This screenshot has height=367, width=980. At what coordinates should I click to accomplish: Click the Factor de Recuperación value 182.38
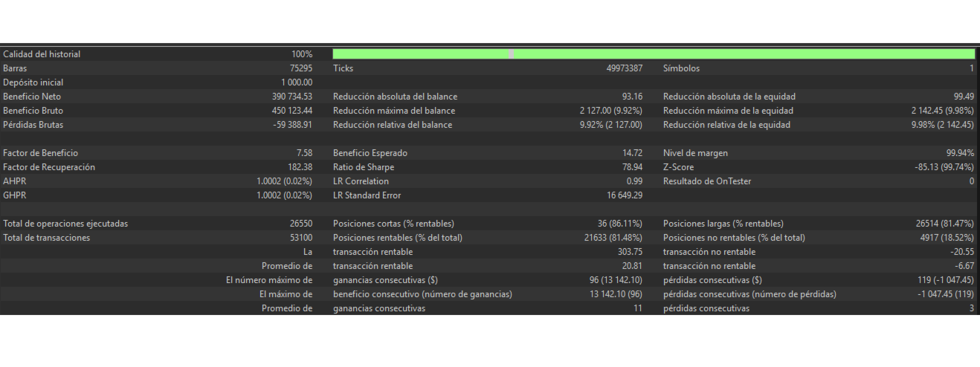300,167
